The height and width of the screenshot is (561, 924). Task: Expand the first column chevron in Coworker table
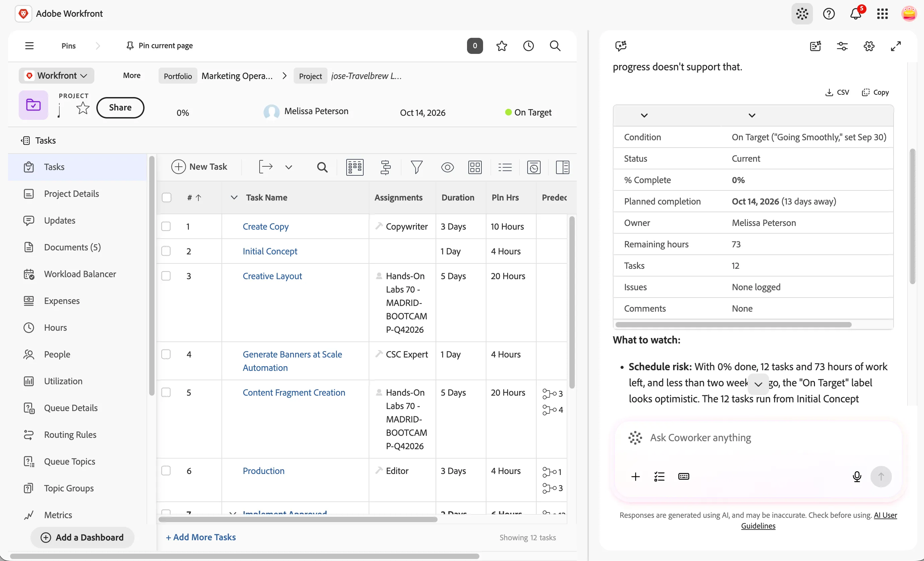click(644, 115)
